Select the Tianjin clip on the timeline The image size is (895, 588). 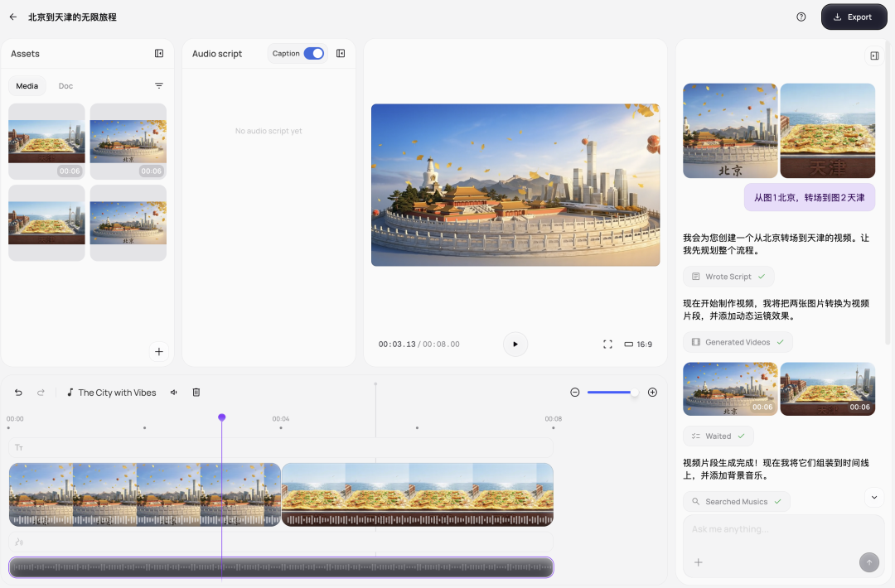pos(418,494)
